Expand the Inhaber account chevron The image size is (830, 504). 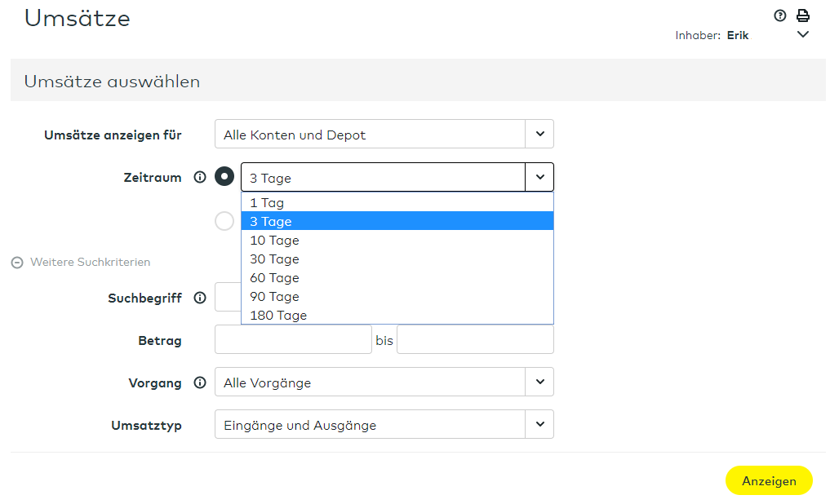click(x=802, y=35)
